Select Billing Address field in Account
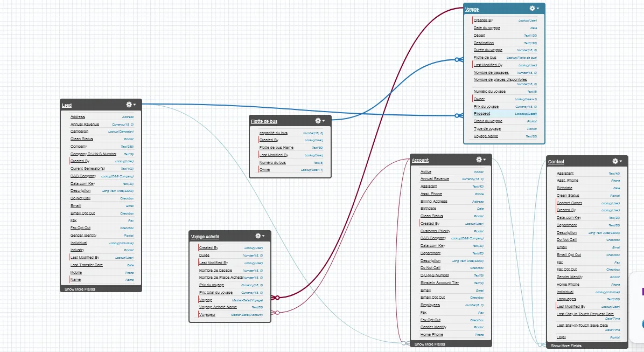The height and width of the screenshot is (352, 644). click(452, 202)
